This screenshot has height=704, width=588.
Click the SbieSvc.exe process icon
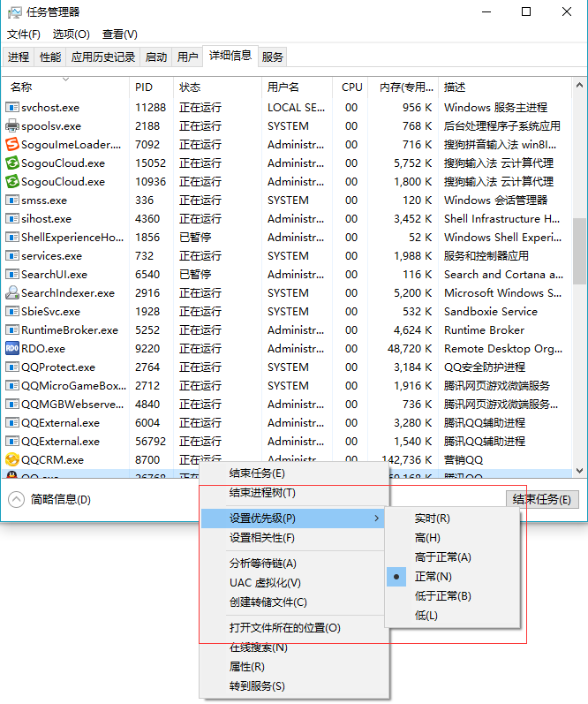[12, 311]
